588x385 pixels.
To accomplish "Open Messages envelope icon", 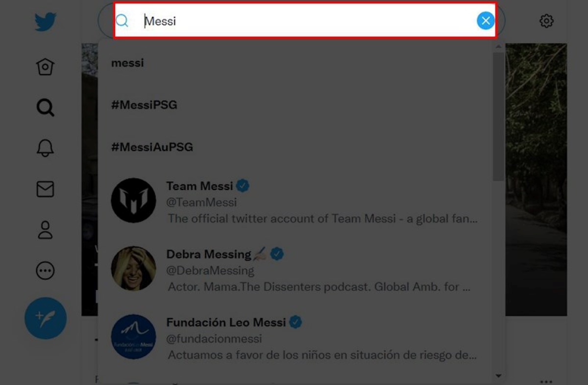I will tap(46, 189).
